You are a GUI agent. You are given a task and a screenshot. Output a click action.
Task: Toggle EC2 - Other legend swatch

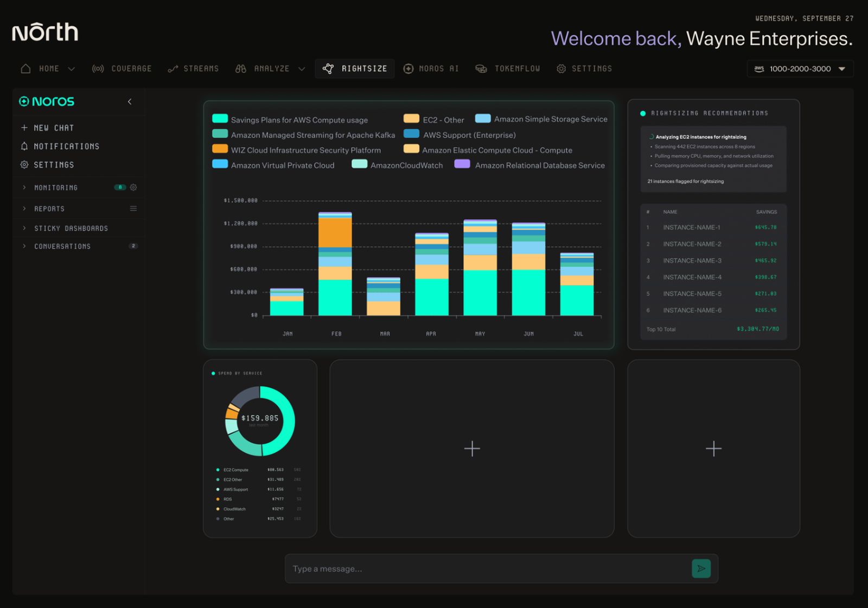coord(412,119)
